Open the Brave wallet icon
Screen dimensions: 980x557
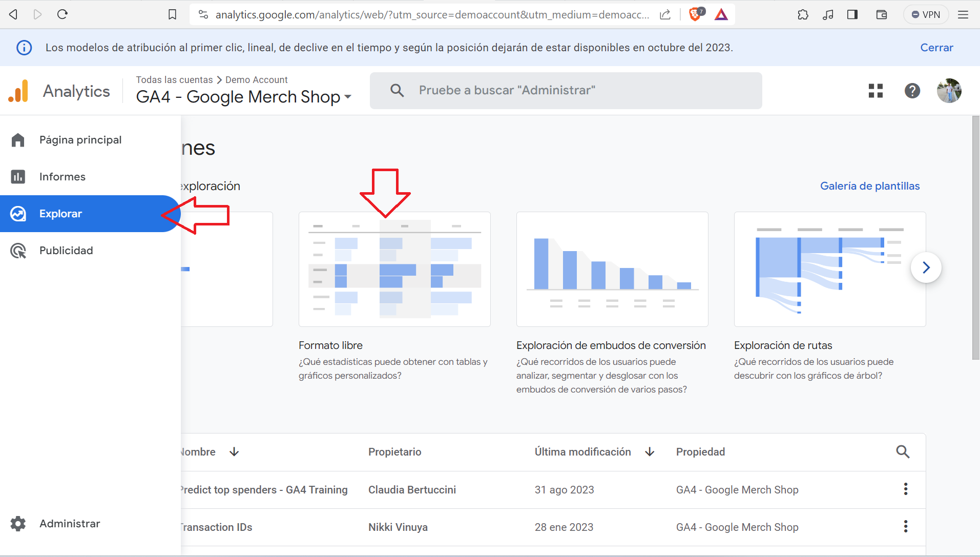[882, 14]
